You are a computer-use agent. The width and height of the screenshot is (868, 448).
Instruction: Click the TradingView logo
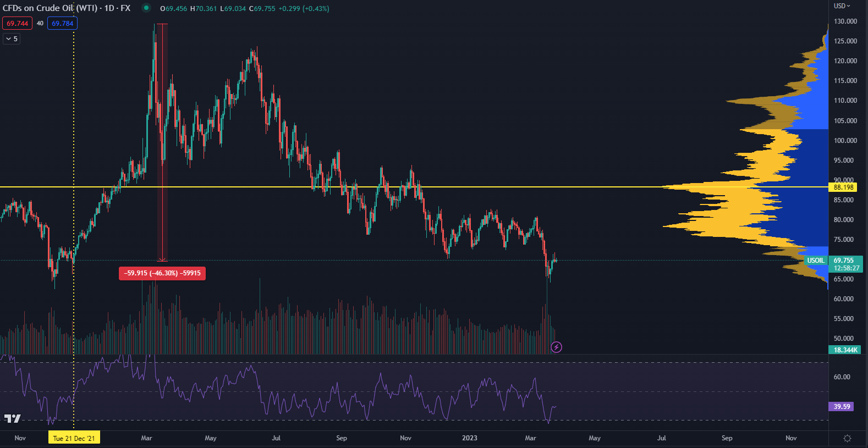(x=12, y=418)
